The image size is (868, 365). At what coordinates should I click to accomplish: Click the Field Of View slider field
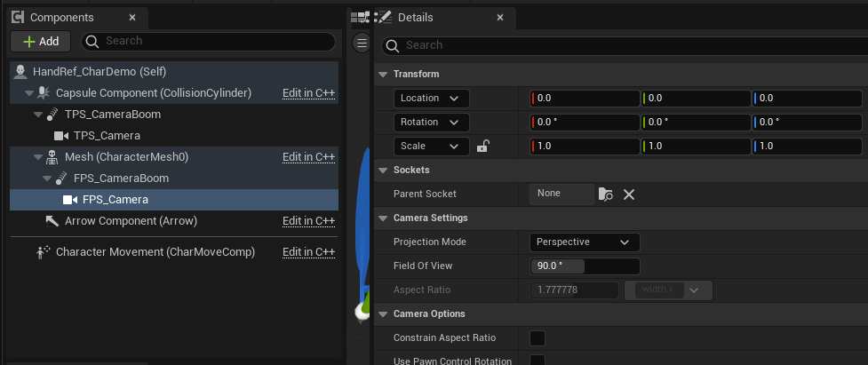[584, 266]
